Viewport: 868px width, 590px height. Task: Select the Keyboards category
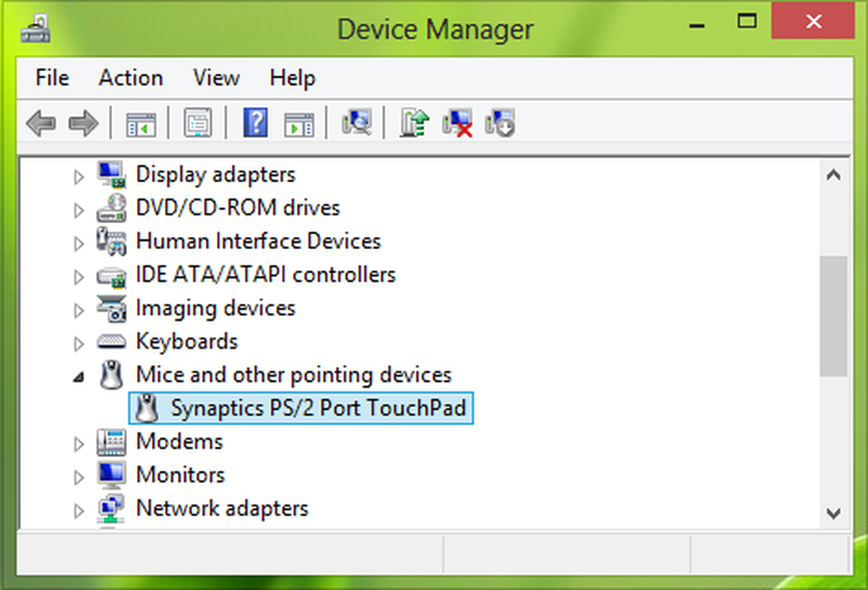click(187, 342)
